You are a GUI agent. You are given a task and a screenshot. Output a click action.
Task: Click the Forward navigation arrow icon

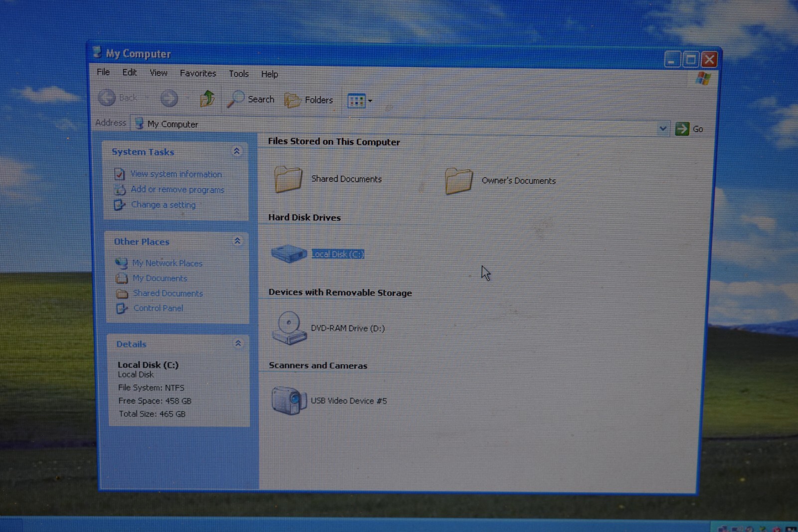[169, 98]
